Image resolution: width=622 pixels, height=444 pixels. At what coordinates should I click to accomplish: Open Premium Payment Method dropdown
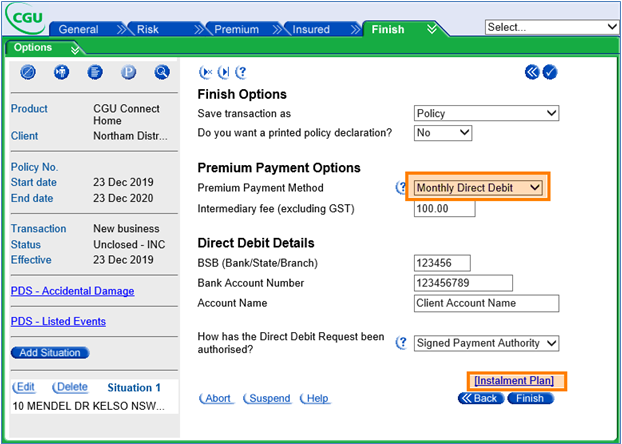point(478,187)
